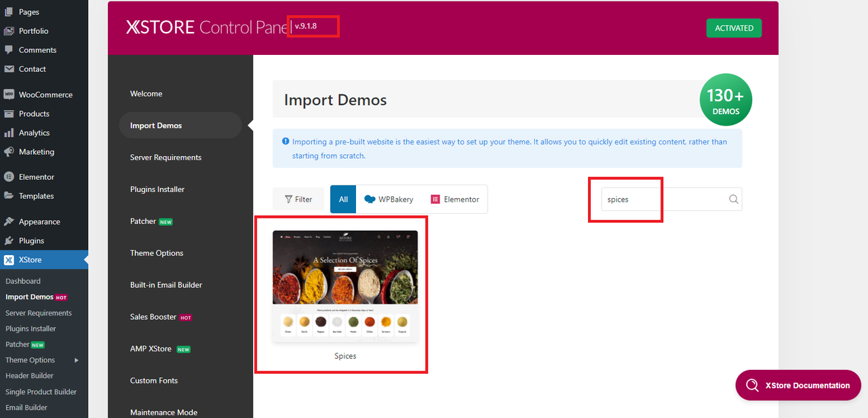Click the Portfolio sidebar icon

(9, 31)
